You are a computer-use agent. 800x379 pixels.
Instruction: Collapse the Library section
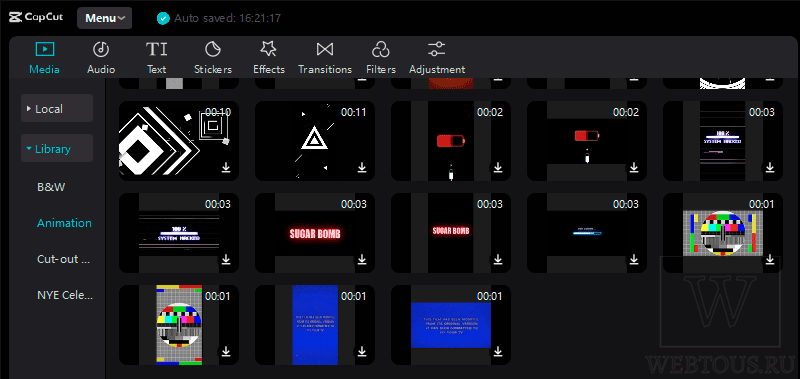(57, 148)
